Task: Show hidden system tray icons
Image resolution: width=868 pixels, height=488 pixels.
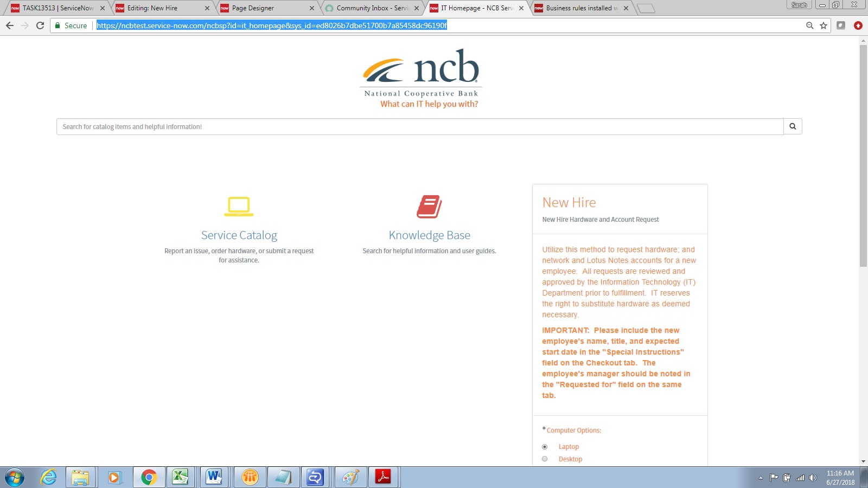Action: click(761, 478)
